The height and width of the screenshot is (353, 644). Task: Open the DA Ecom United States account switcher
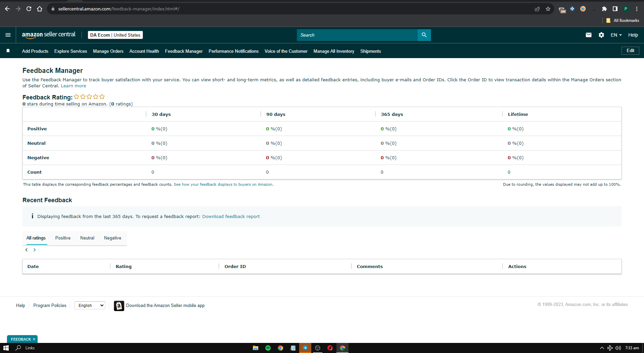pyautogui.click(x=115, y=35)
